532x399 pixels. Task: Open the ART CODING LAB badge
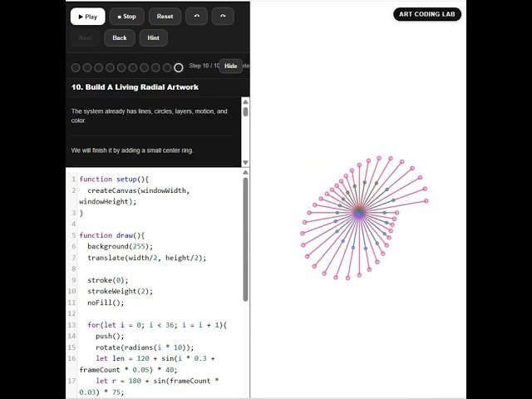427,14
